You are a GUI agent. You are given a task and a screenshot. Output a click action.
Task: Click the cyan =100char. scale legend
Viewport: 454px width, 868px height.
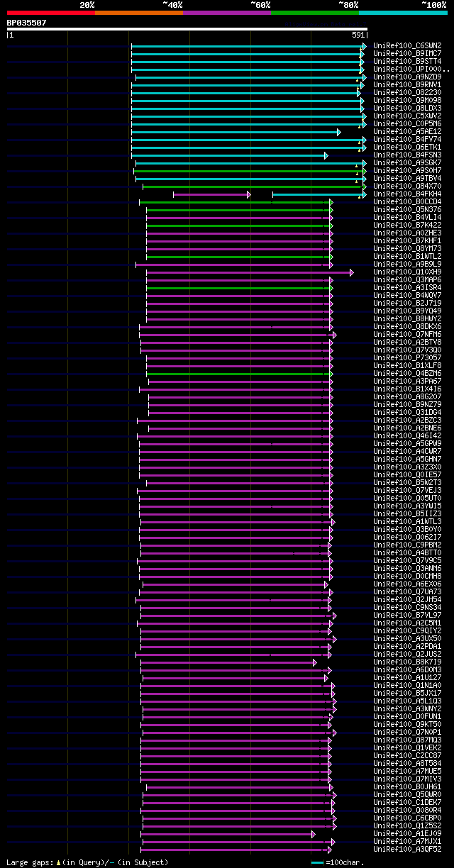click(338, 862)
